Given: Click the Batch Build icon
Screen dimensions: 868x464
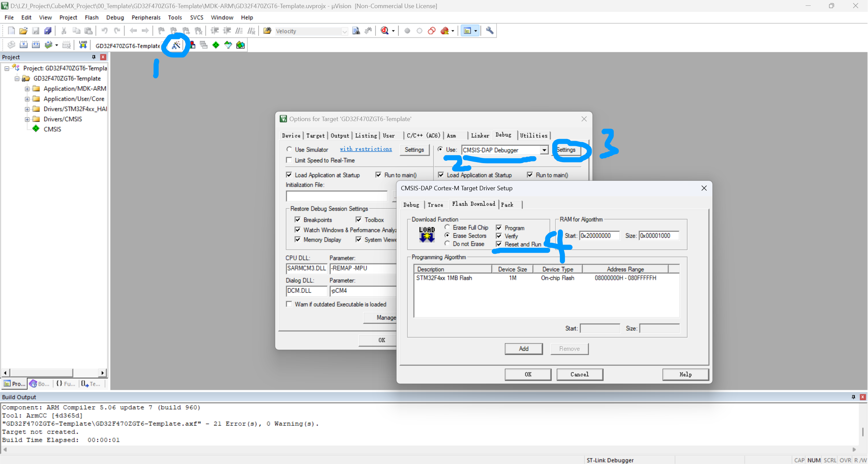Looking at the screenshot, I should [48, 45].
